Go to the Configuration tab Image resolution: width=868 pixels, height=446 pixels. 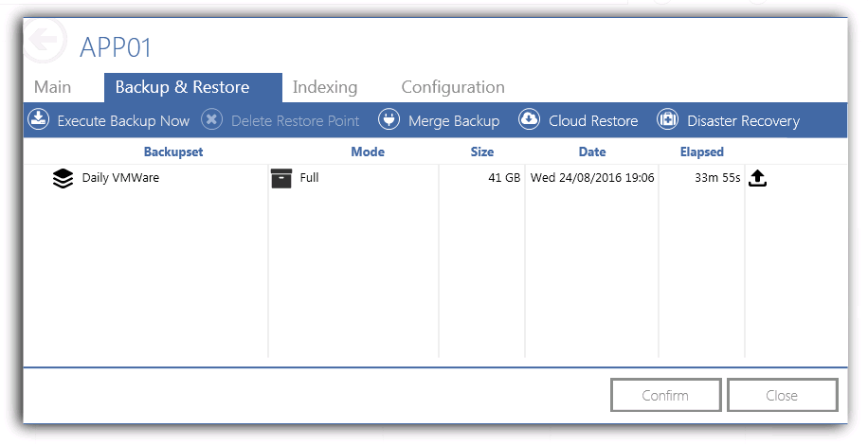[x=453, y=87]
